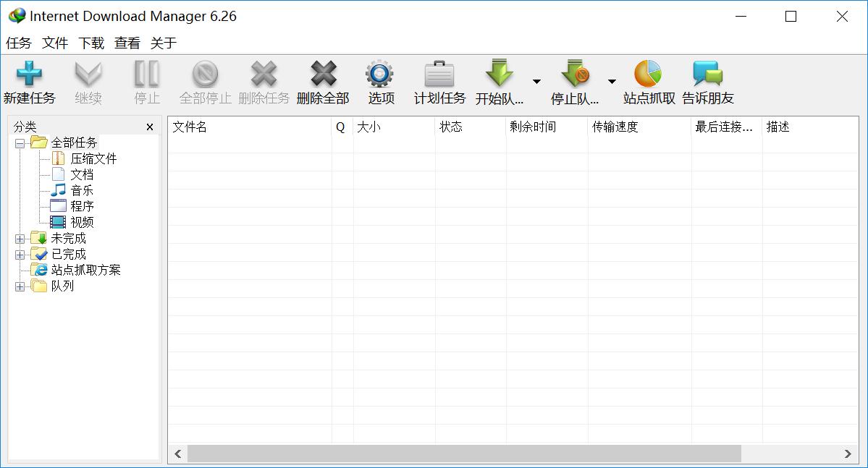868x468 pixels.
Task: Open the 下载 menu
Action: [x=91, y=43]
